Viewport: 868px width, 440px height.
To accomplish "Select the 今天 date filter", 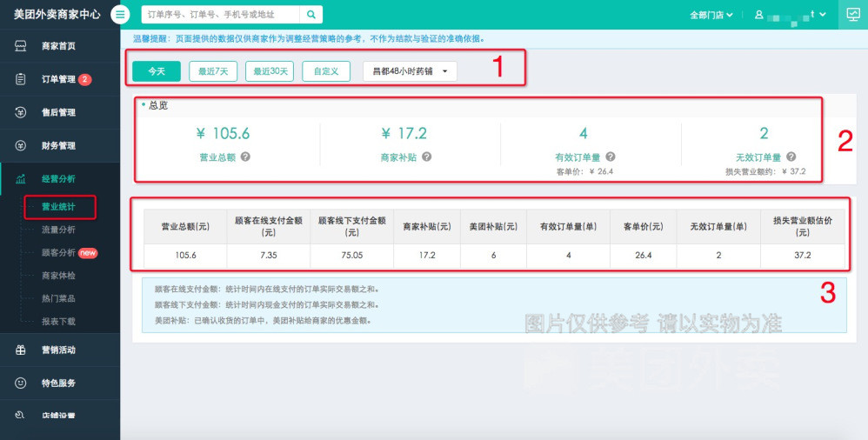I will [x=156, y=71].
